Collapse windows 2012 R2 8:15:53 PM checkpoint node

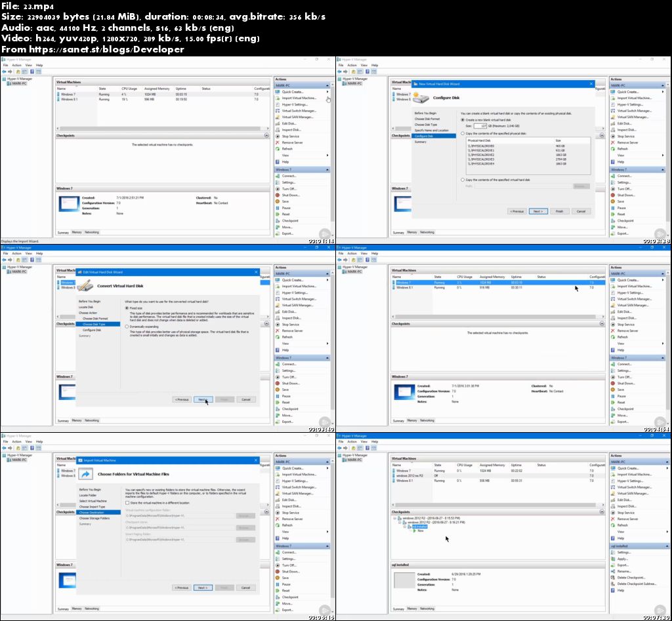pyautogui.click(x=394, y=518)
